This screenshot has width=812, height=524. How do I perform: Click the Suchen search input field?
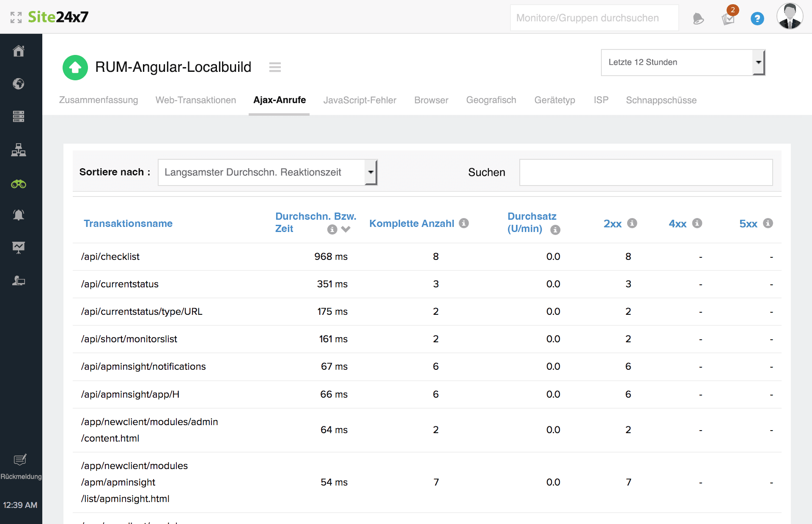(x=646, y=172)
